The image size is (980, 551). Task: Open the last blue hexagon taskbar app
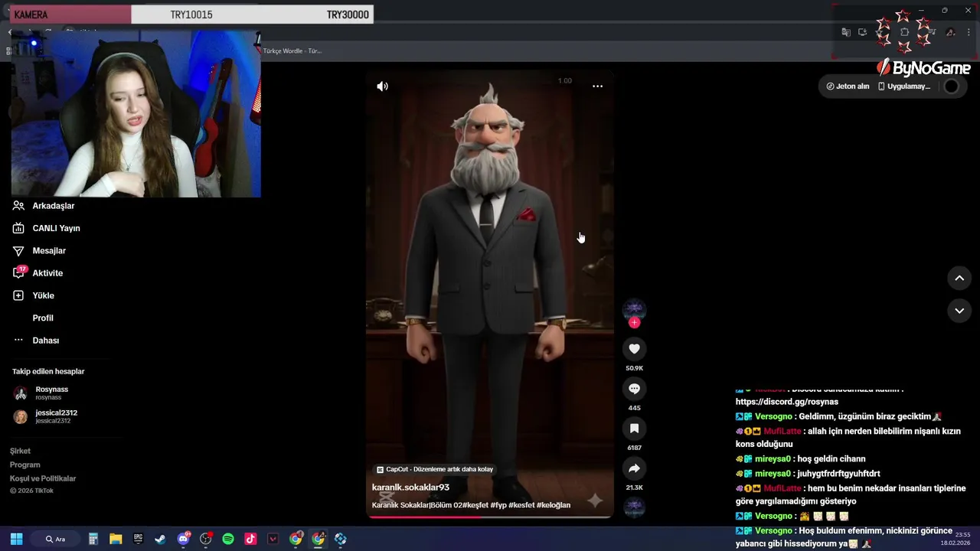[341, 539]
